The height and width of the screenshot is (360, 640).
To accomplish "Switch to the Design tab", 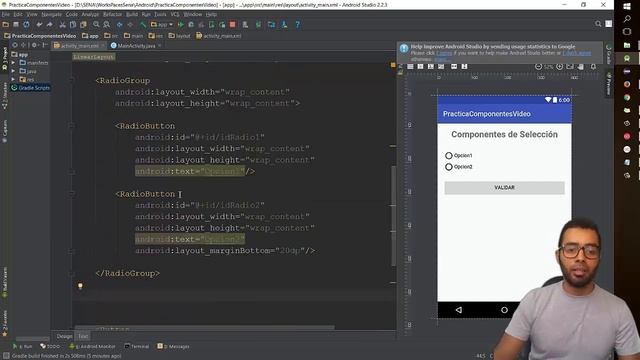I will [x=64, y=336].
